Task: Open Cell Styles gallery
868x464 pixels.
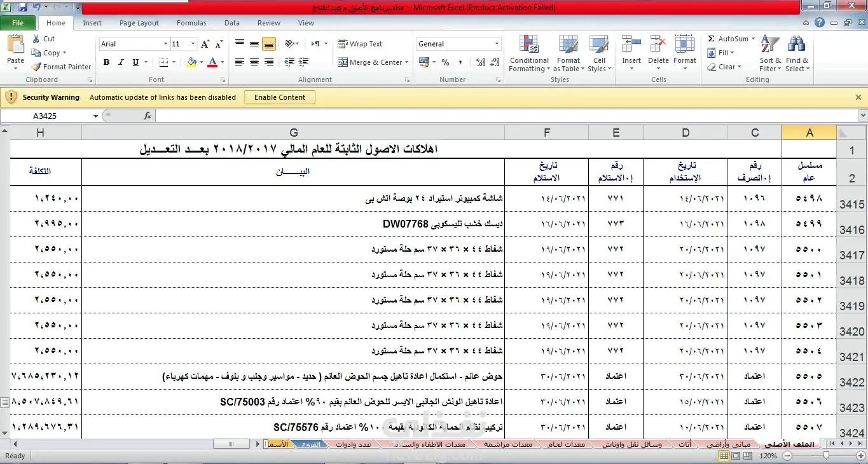Action: (x=599, y=53)
